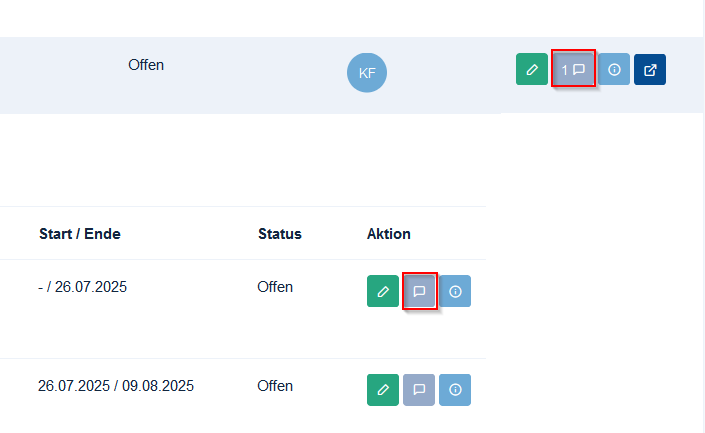Click Offen status of the - / 26.07.2025 row
The height and width of the screenshot is (433, 705).
(x=275, y=287)
